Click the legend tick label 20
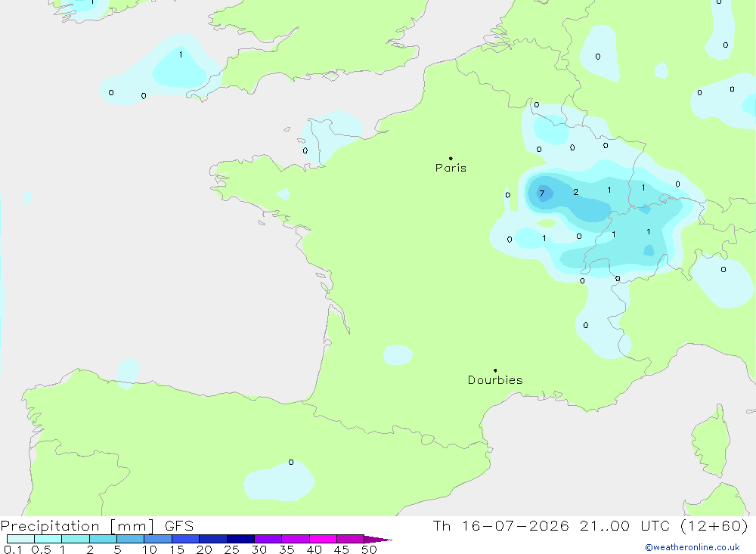Viewport: 756px width, 554px height. [204, 549]
